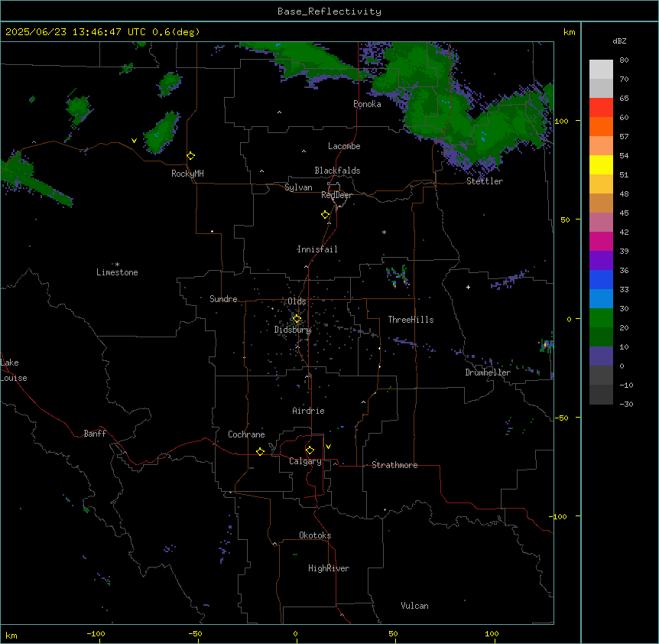Image resolution: width=659 pixels, height=644 pixels.
Task: Click the Innisfail city label
Action: coord(317,249)
